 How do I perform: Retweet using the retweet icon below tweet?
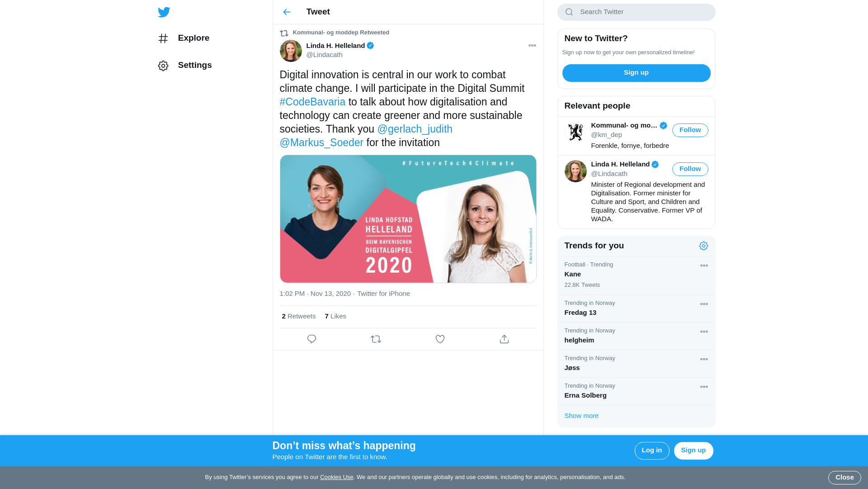click(x=376, y=339)
